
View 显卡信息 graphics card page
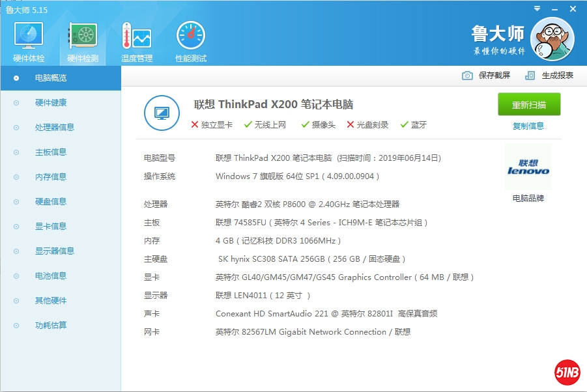click(x=50, y=227)
